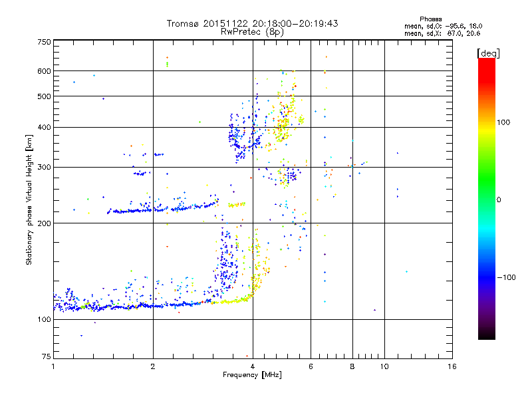
Task: Click the y-axis label '200'
Action: pyautogui.click(x=45, y=223)
